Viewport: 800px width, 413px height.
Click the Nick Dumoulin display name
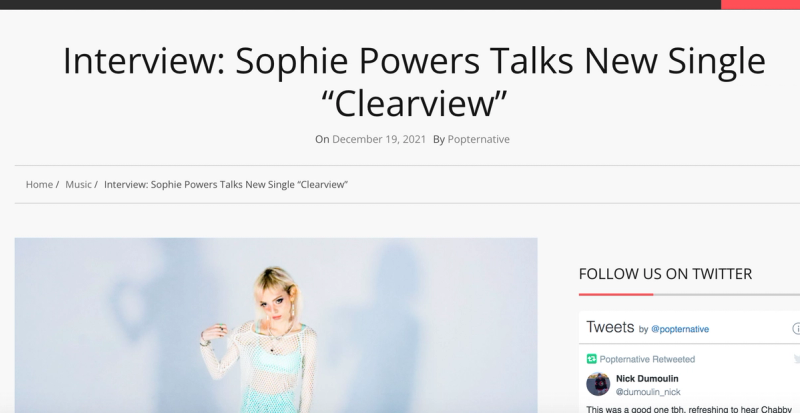coord(647,378)
